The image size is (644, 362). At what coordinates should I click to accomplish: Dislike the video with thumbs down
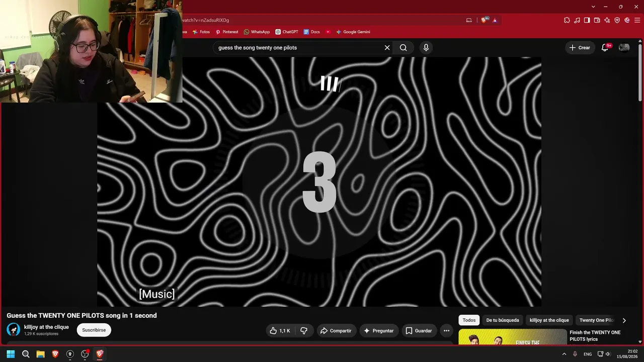click(x=304, y=331)
